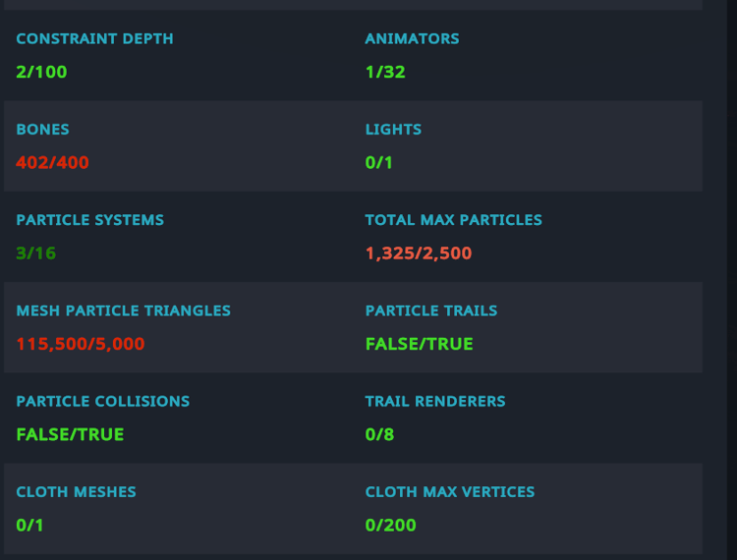Select the red 402/400 bones value

[52, 163]
